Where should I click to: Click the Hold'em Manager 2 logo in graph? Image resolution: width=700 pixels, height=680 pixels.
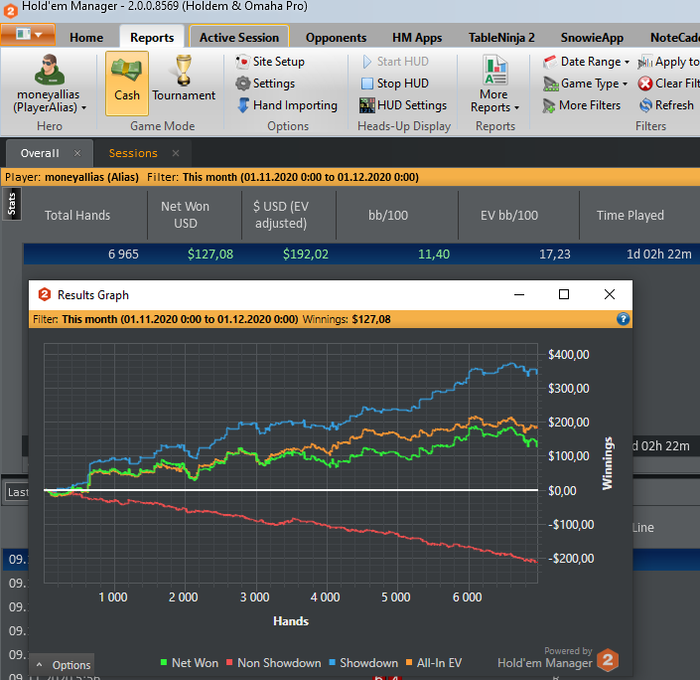608,659
